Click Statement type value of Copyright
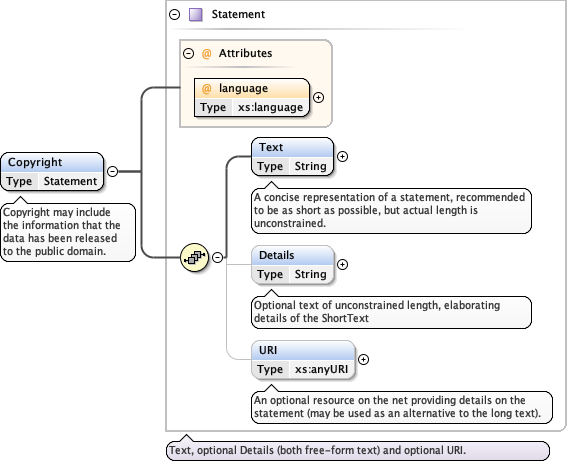The width and height of the screenshot is (568, 464). click(70, 181)
